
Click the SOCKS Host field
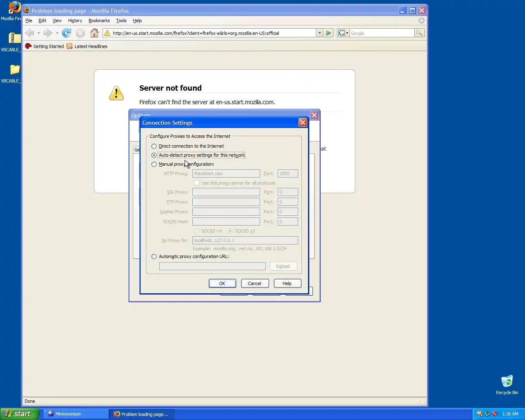click(x=226, y=221)
